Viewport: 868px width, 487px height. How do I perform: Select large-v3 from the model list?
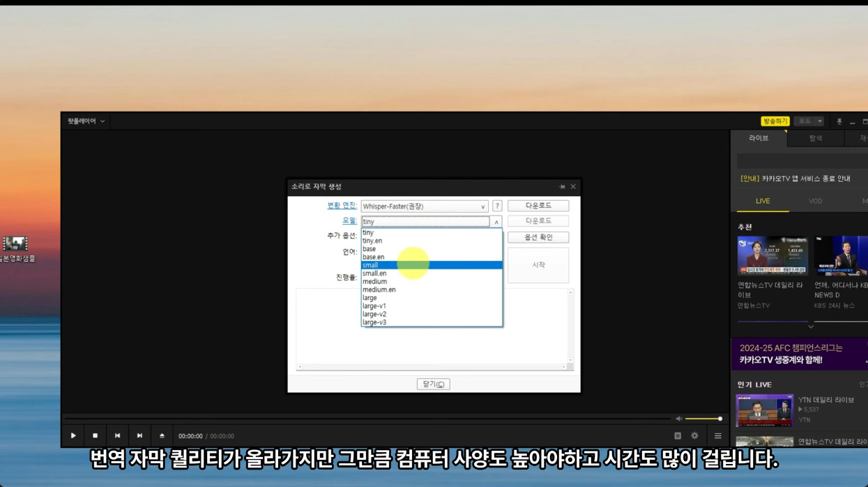coord(432,322)
